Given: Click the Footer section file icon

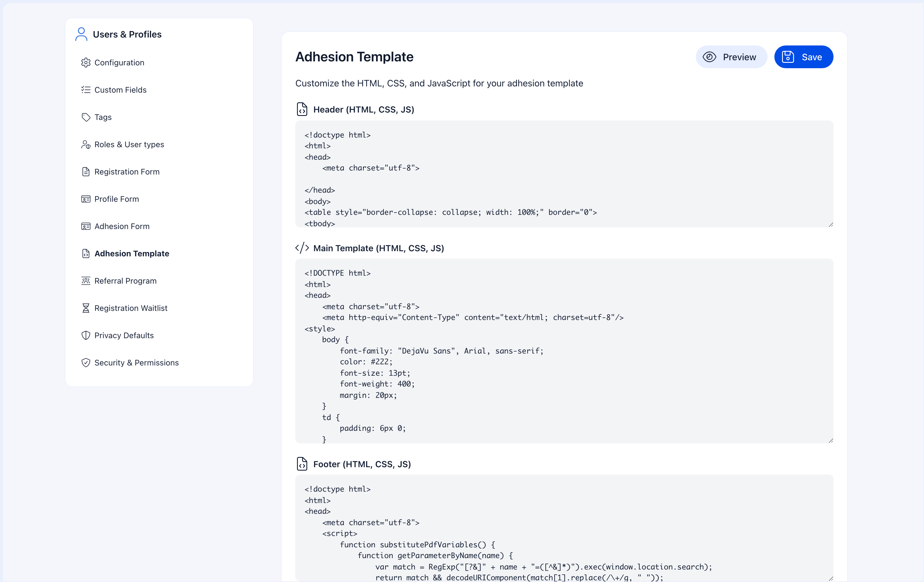Looking at the screenshot, I should click(x=302, y=464).
